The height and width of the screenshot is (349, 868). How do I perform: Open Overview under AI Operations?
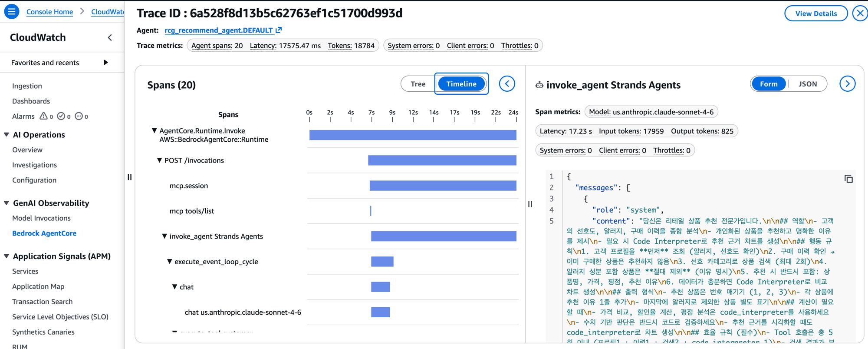27,150
